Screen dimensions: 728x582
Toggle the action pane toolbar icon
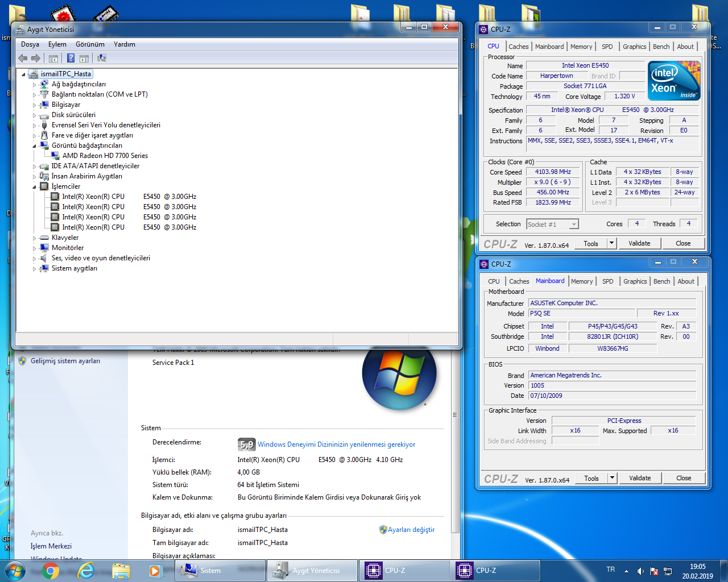coord(84,58)
